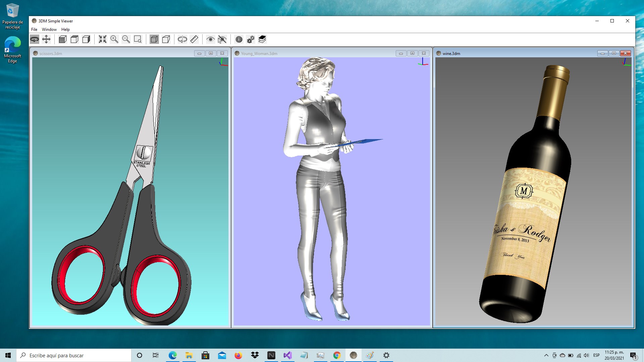The image size is (644, 362).
Task: Toggle wireframe cube display mode
Action: coord(166,40)
